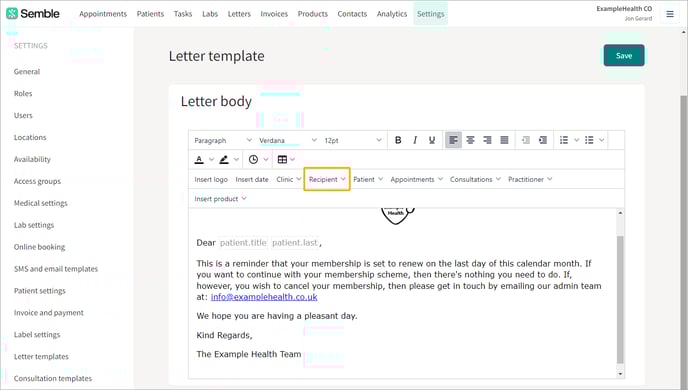The width and height of the screenshot is (688, 390).
Task: Open the Verdana font family dropdown
Action: click(x=288, y=140)
